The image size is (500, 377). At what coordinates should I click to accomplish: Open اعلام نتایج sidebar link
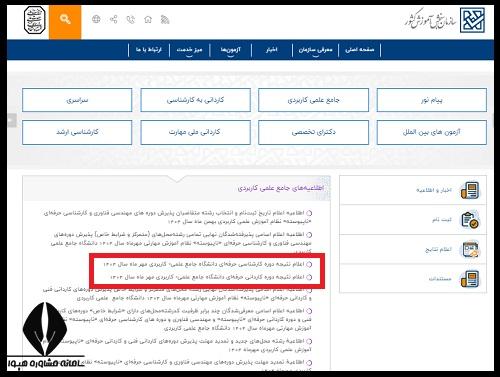[438, 250]
